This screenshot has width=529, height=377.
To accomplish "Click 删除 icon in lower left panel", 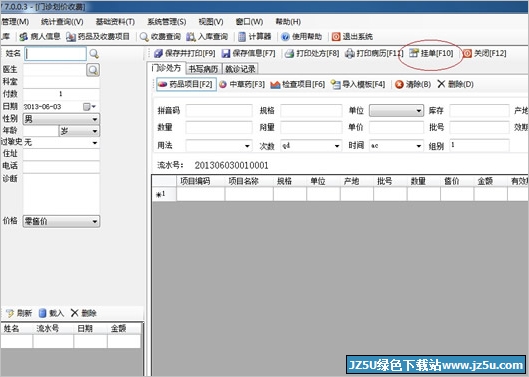I will pos(75,313).
